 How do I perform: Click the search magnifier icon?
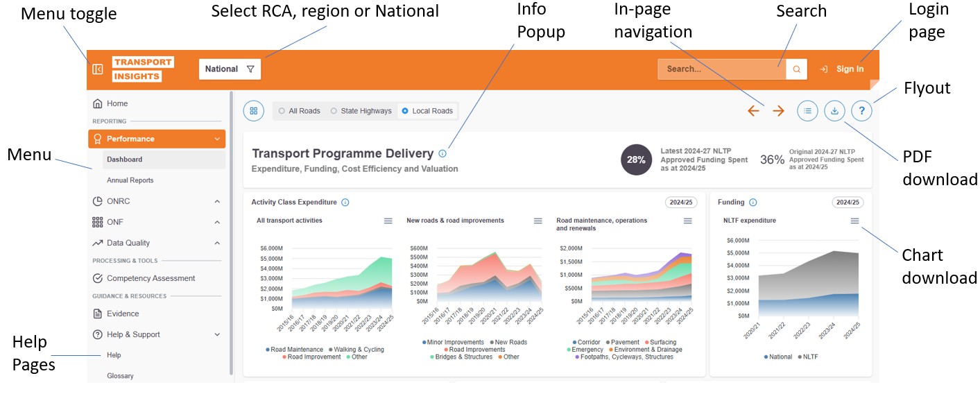point(796,69)
